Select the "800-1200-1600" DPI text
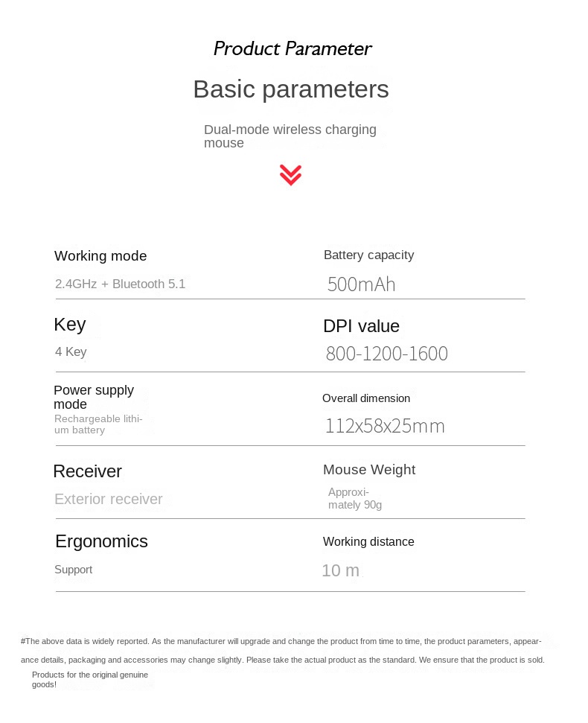The width and height of the screenshot is (588, 723). pyautogui.click(x=386, y=354)
